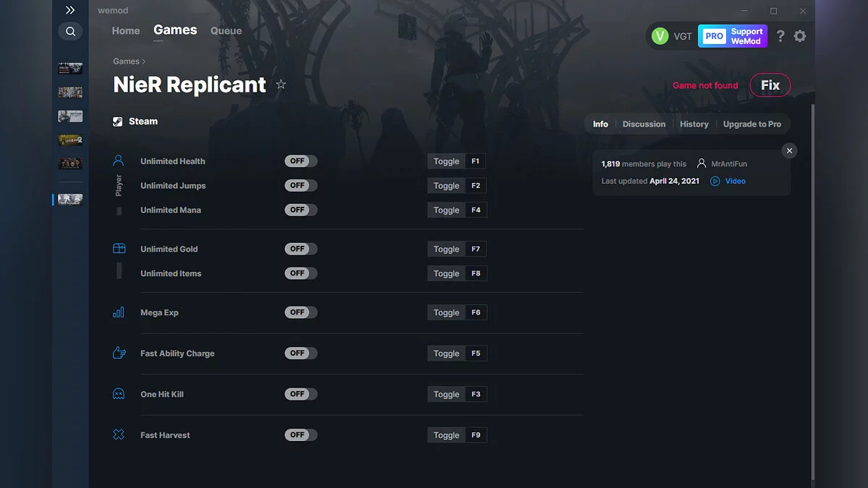Click the thumbs-up icon by Fast Ability Charge
868x488 pixels.
click(119, 353)
